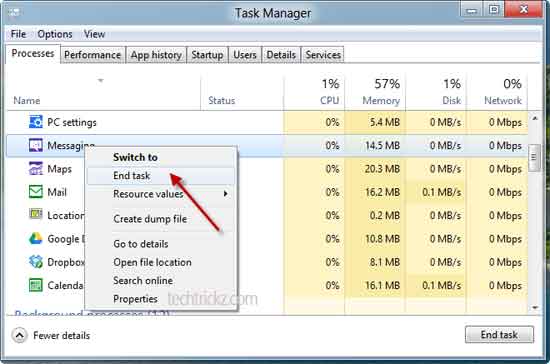
Task: Click the Mail envelope icon
Action: [x=35, y=192]
